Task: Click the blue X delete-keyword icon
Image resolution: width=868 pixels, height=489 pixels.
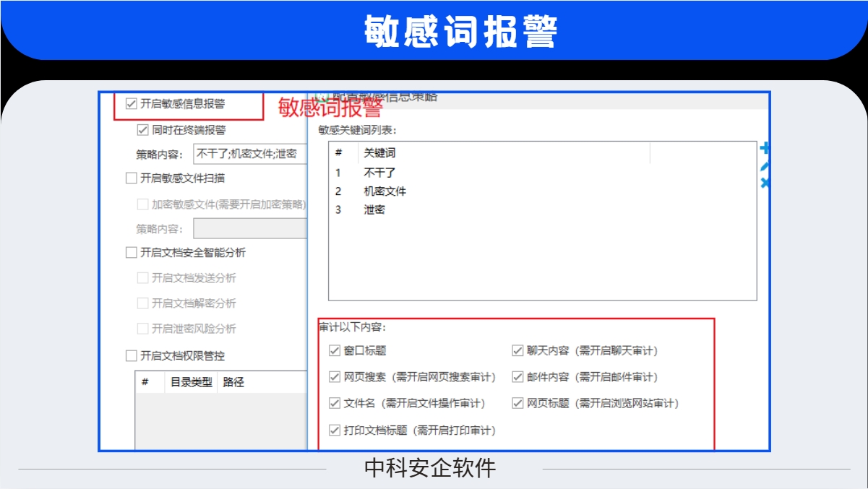Action: point(765,183)
